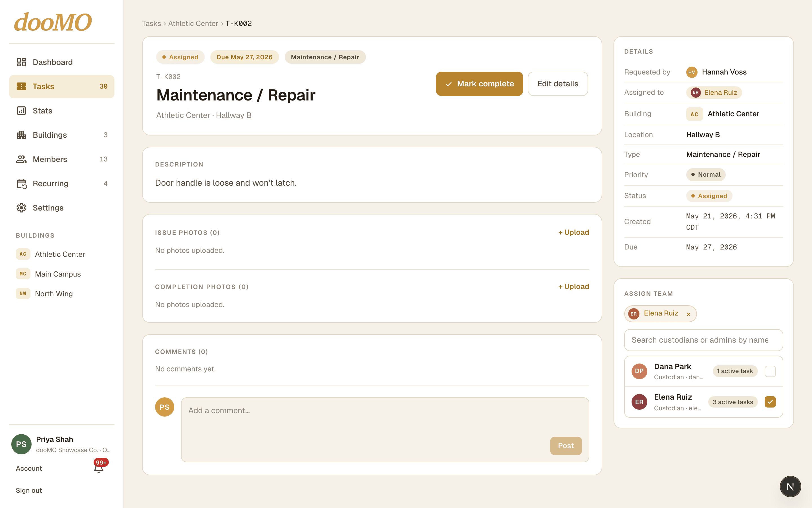Click the Sign out link

(x=29, y=490)
